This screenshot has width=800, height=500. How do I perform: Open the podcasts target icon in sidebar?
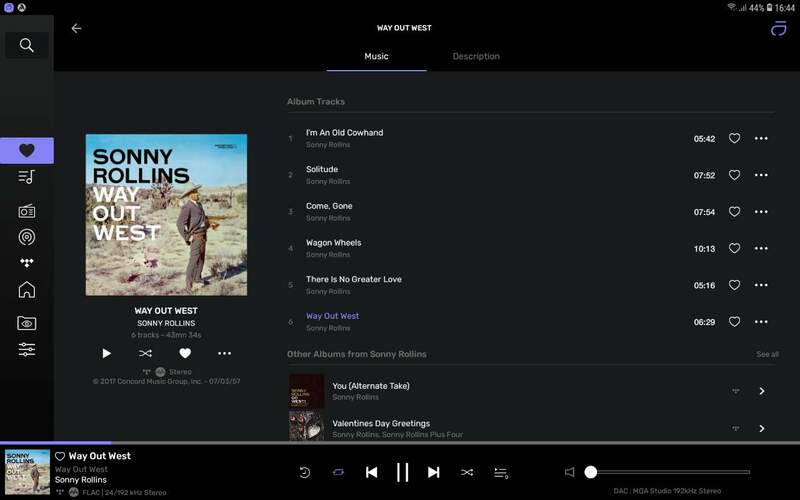pos(27,237)
